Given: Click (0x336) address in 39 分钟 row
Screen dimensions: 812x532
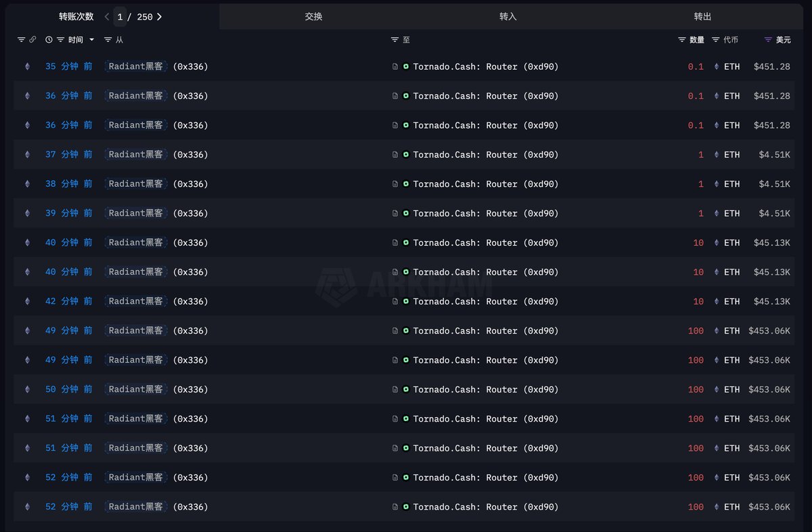Looking at the screenshot, I should click(x=190, y=213).
